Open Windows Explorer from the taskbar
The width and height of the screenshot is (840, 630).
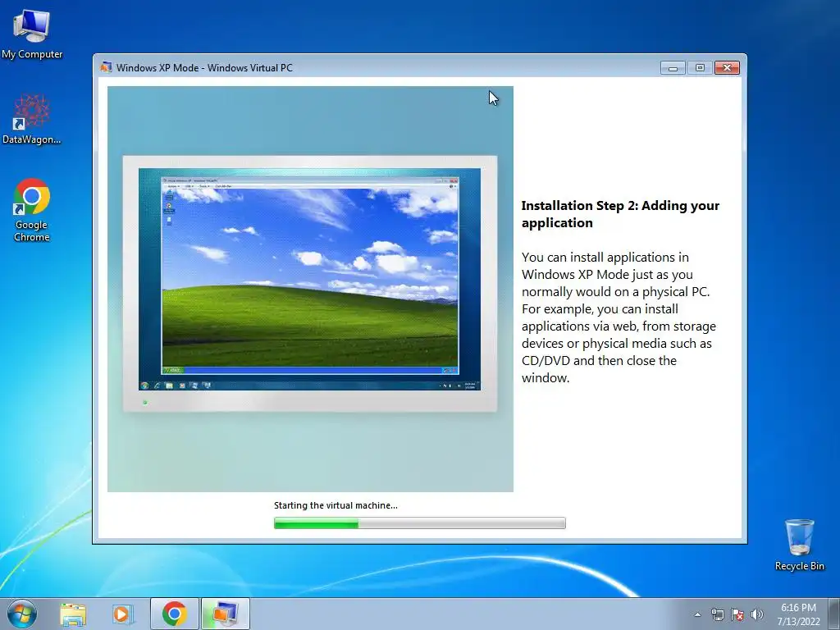73,614
